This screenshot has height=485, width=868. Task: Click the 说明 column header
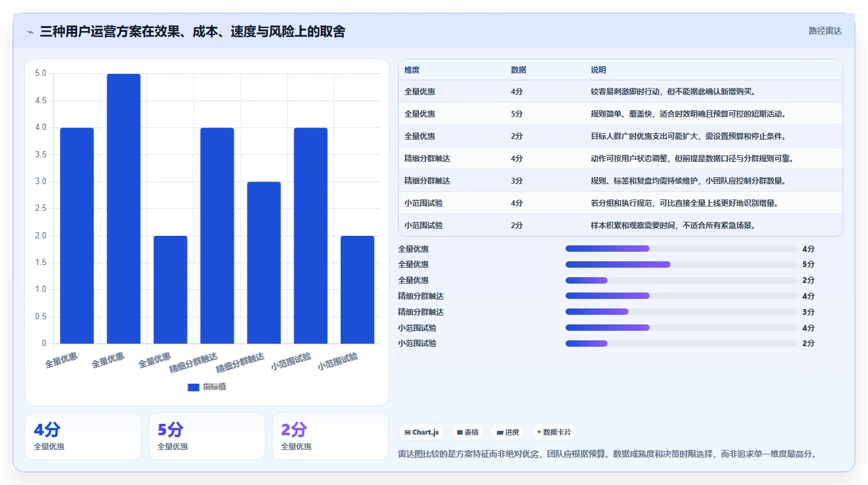[599, 70]
